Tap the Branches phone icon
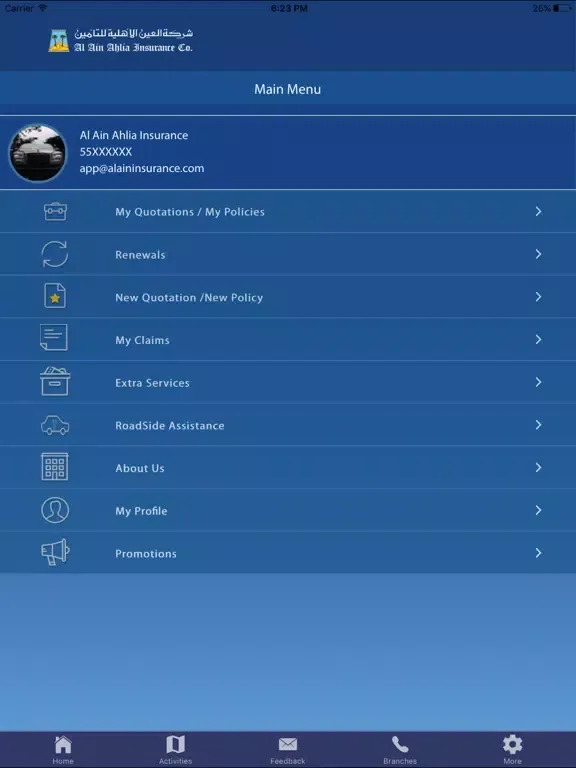The image size is (576, 768). point(400,744)
